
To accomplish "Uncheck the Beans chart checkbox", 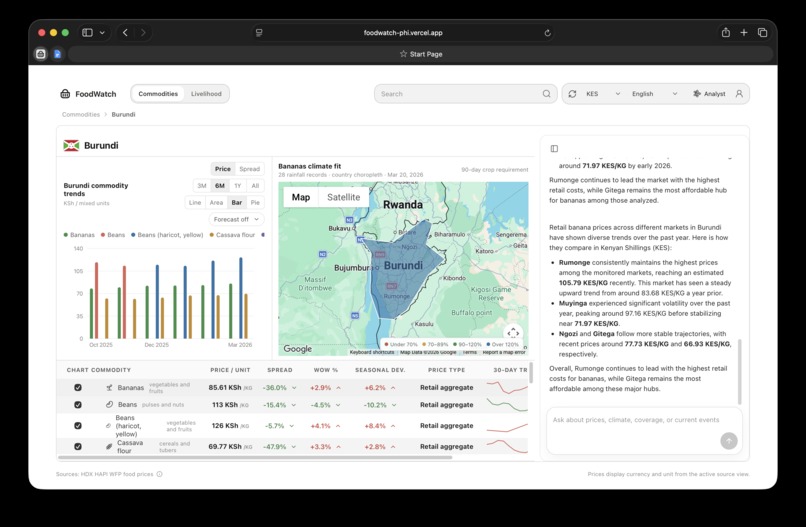I will tap(78, 405).
